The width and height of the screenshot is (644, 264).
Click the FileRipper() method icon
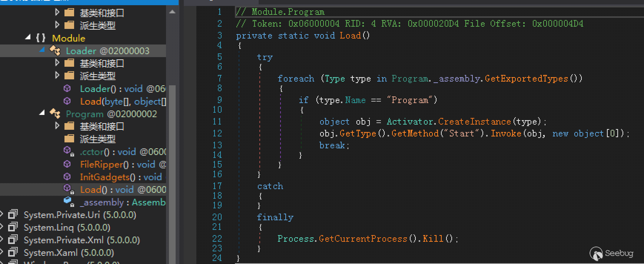pos(67,164)
